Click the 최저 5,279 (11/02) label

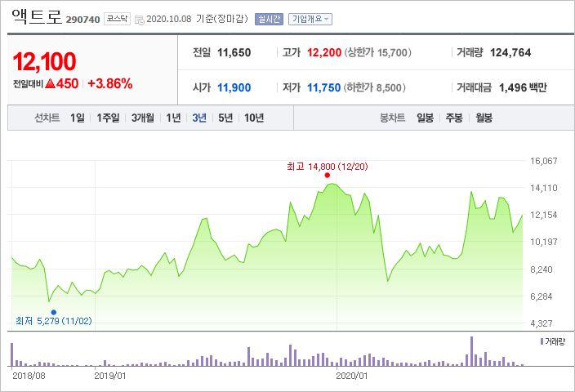(x=54, y=321)
